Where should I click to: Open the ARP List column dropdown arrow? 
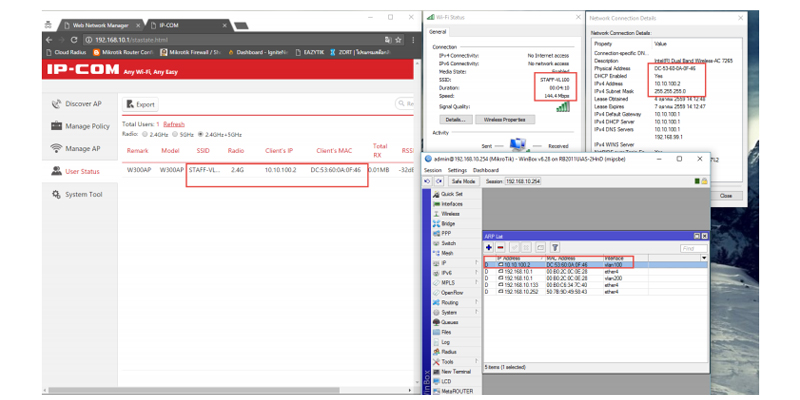tap(704, 258)
